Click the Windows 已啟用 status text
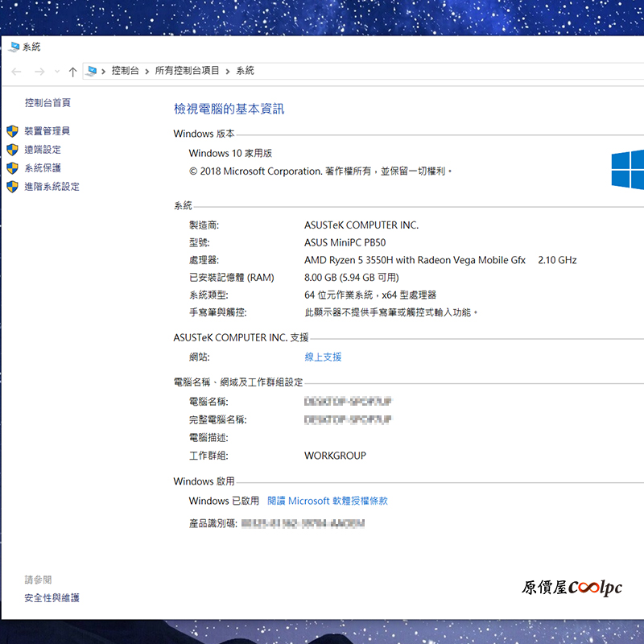Viewport: 644px width, 644px height. 224,501
